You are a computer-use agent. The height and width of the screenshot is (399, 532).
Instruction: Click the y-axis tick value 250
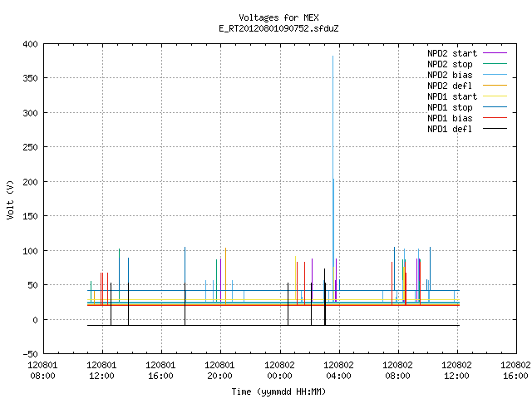coord(30,147)
